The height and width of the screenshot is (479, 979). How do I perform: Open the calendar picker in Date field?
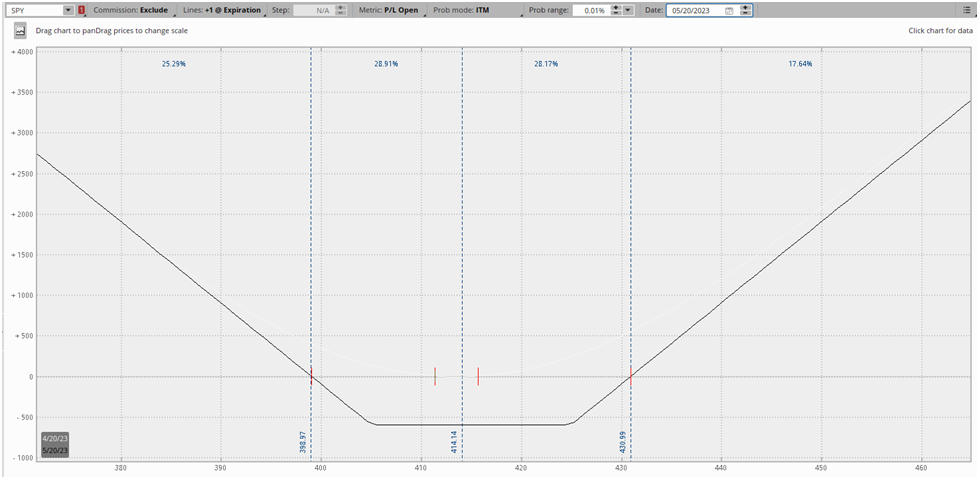coord(729,10)
